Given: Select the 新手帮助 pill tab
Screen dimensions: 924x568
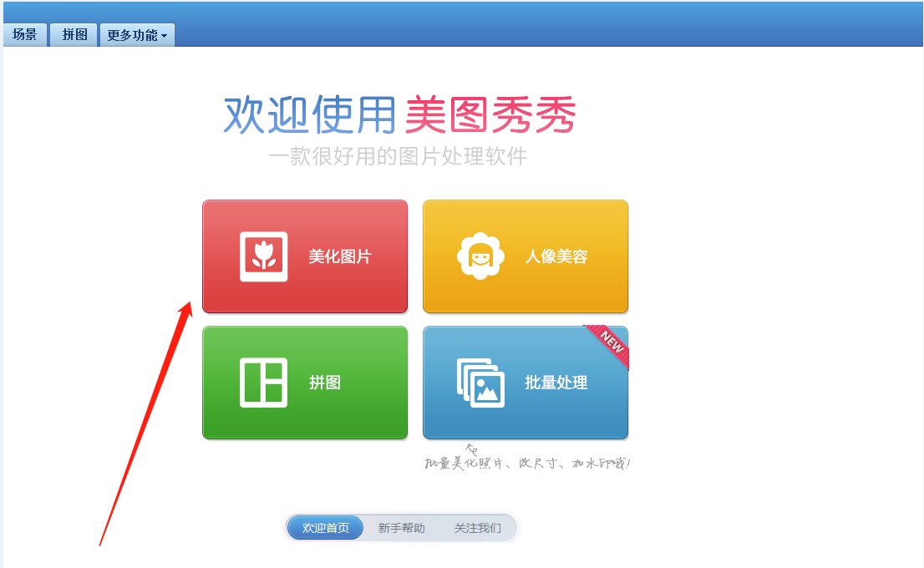Looking at the screenshot, I should 401,528.
